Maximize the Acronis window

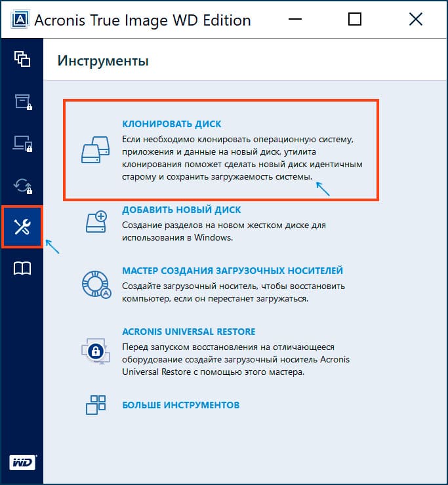point(355,19)
